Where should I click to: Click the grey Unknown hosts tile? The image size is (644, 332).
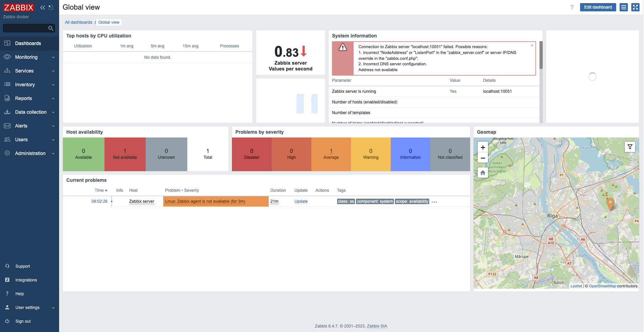[166, 154]
